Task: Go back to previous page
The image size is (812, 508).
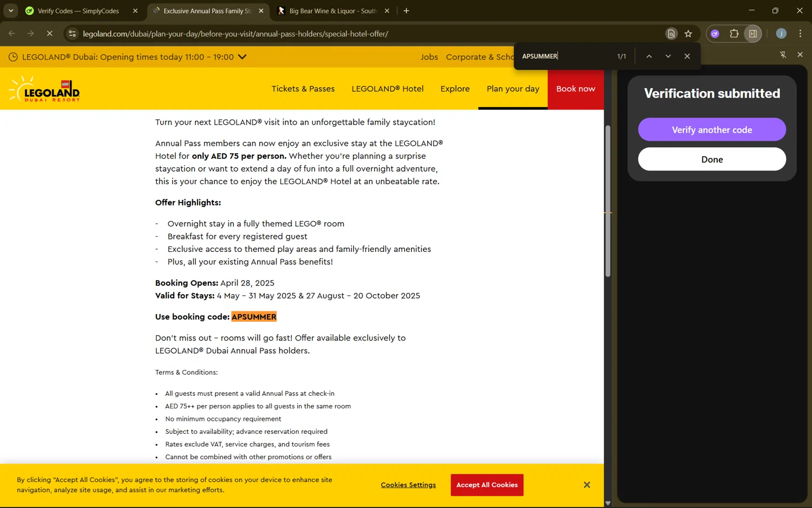Action: (12, 34)
